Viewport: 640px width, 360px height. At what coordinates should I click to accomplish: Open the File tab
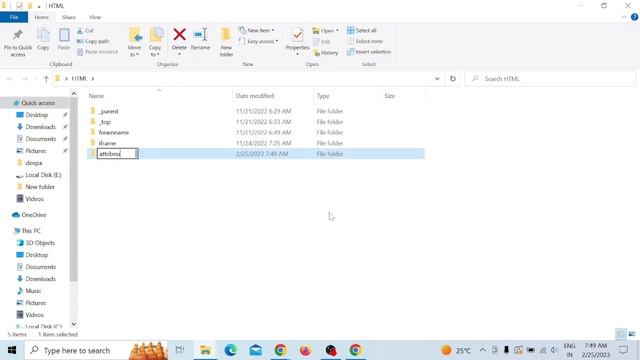tap(14, 17)
